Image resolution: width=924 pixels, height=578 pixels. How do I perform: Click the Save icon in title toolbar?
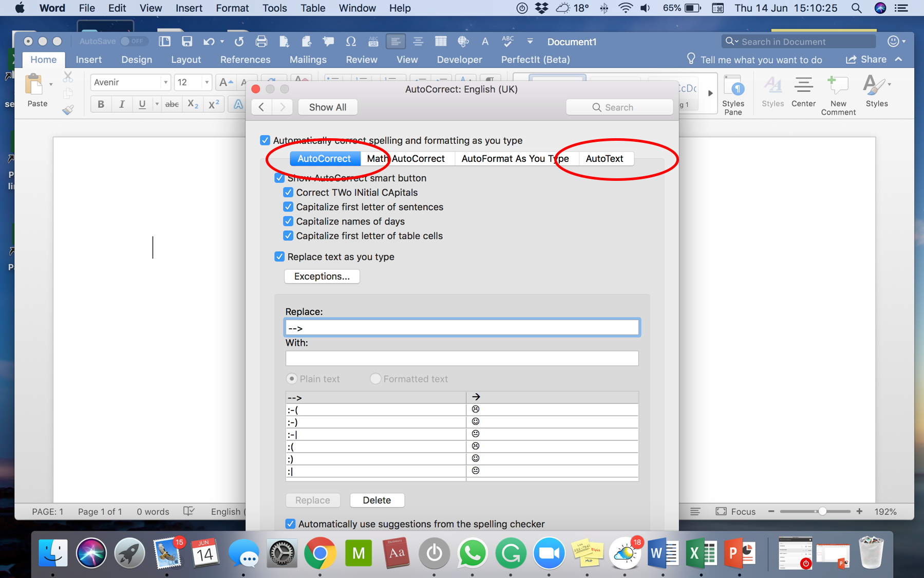click(187, 42)
